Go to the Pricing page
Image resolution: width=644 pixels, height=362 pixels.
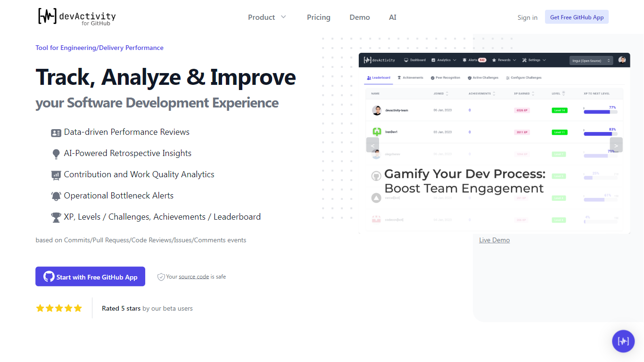point(319,17)
